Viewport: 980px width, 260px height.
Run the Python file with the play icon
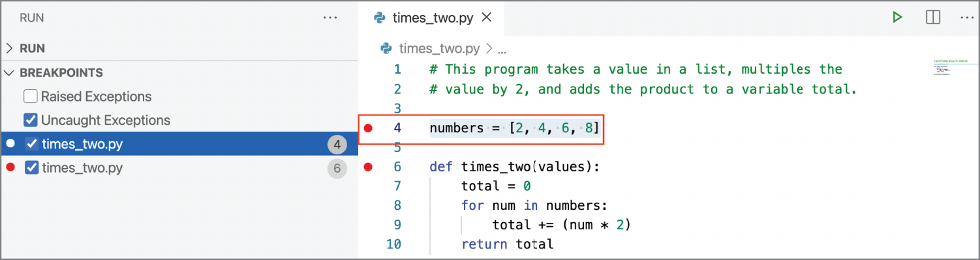click(x=897, y=18)
